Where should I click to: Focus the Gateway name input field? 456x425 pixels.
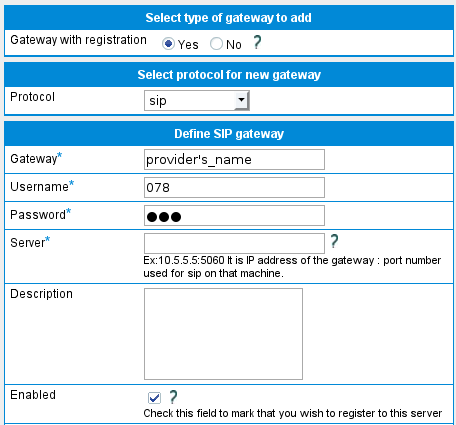pos(234,159)
